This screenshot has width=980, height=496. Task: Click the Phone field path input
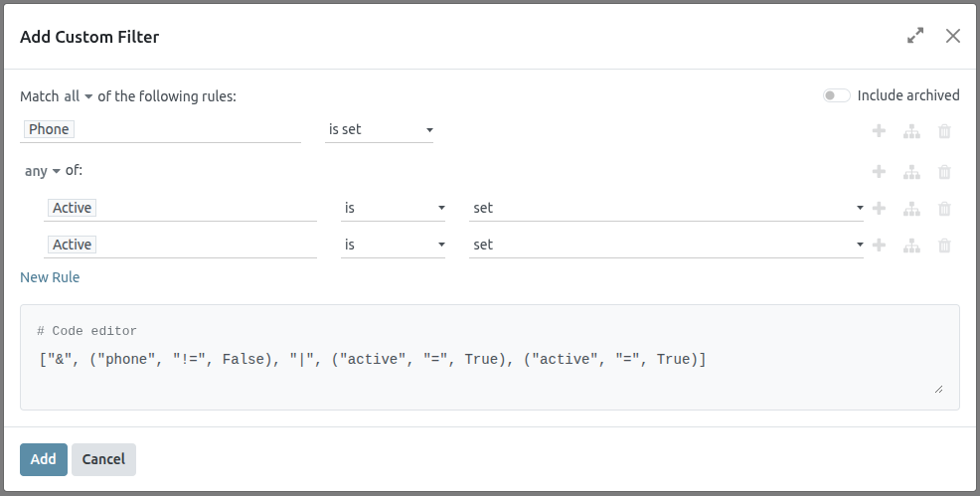click(160, 129)
